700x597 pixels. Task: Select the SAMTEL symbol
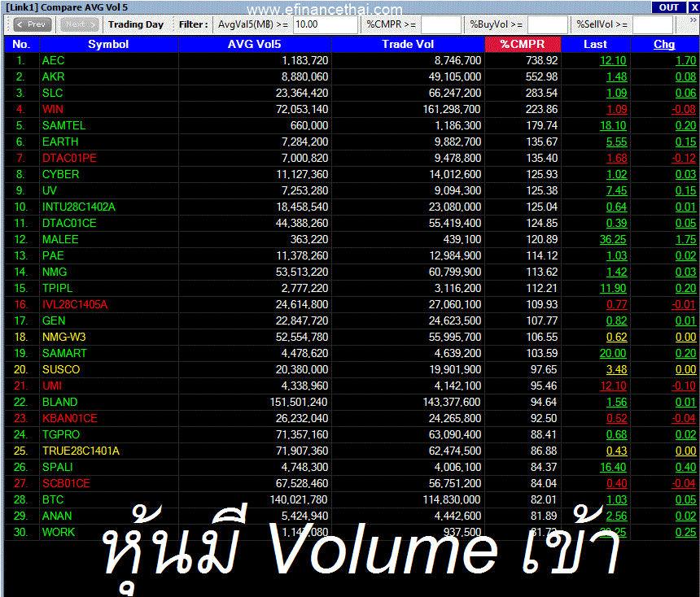pyautogui.click(x=63, y=126)
